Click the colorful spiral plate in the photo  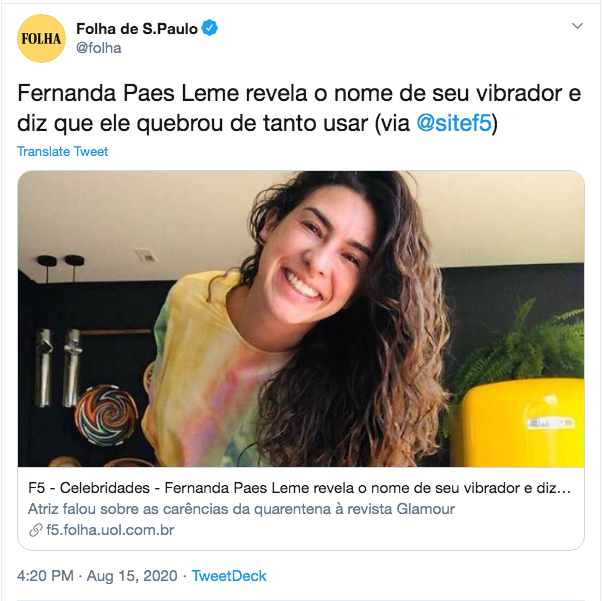pyautogui.click(x=106, y=415)
